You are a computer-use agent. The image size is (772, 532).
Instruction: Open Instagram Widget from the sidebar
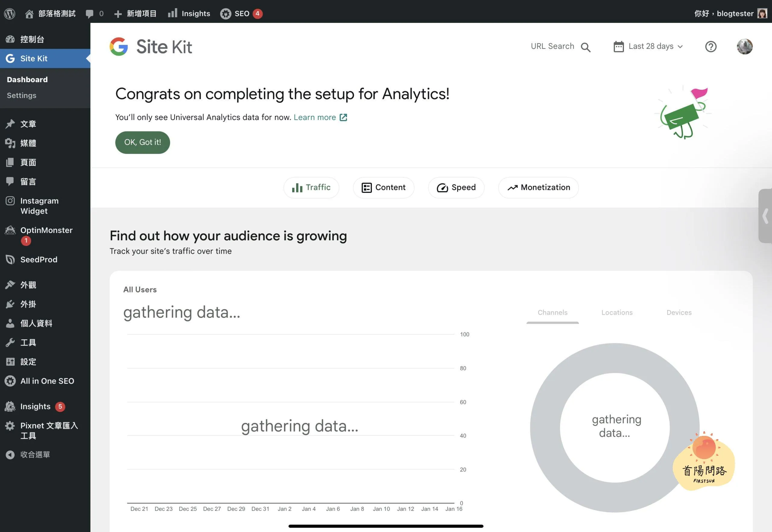(39, 206)
